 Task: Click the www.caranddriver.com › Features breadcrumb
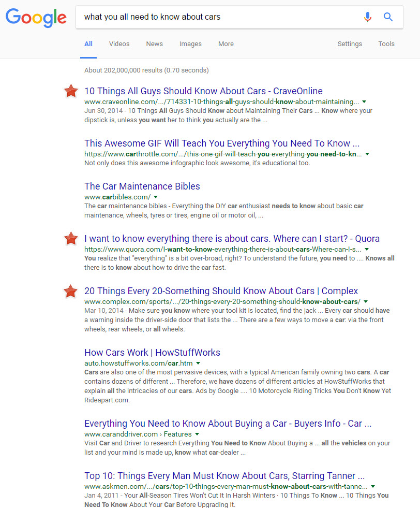tap(138, 434)
